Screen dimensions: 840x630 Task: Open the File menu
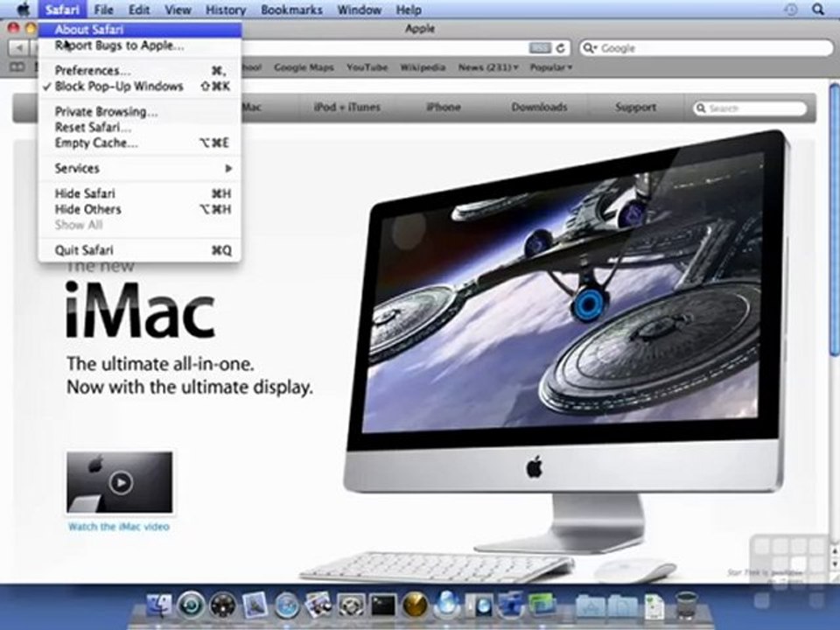[103, 10]
